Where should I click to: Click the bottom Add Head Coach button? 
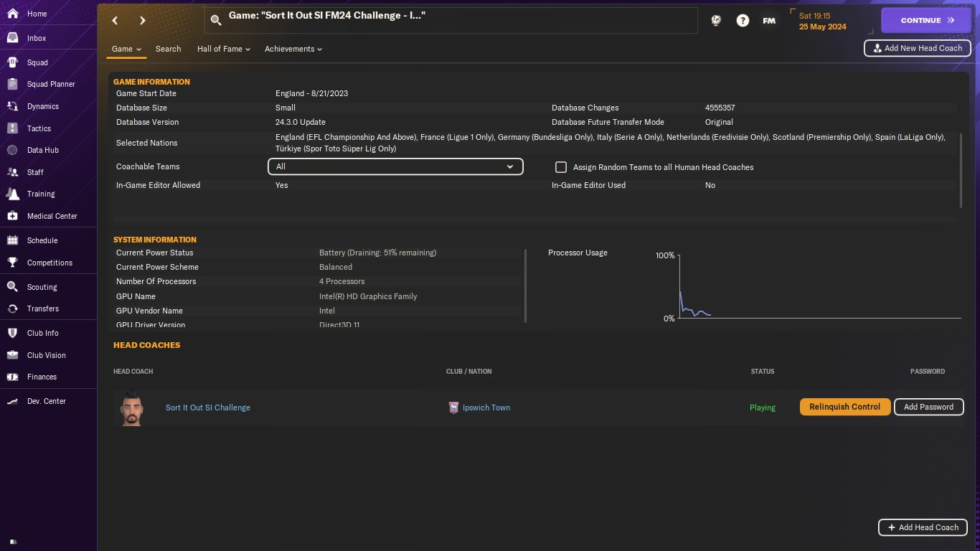[923, 527]
